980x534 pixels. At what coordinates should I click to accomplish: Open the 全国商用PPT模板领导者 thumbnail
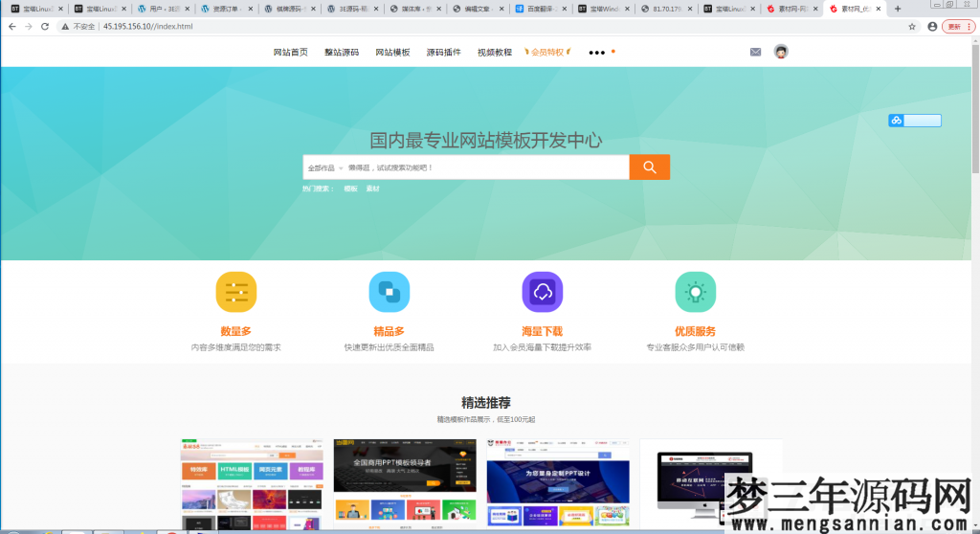(x=405, y=484)
